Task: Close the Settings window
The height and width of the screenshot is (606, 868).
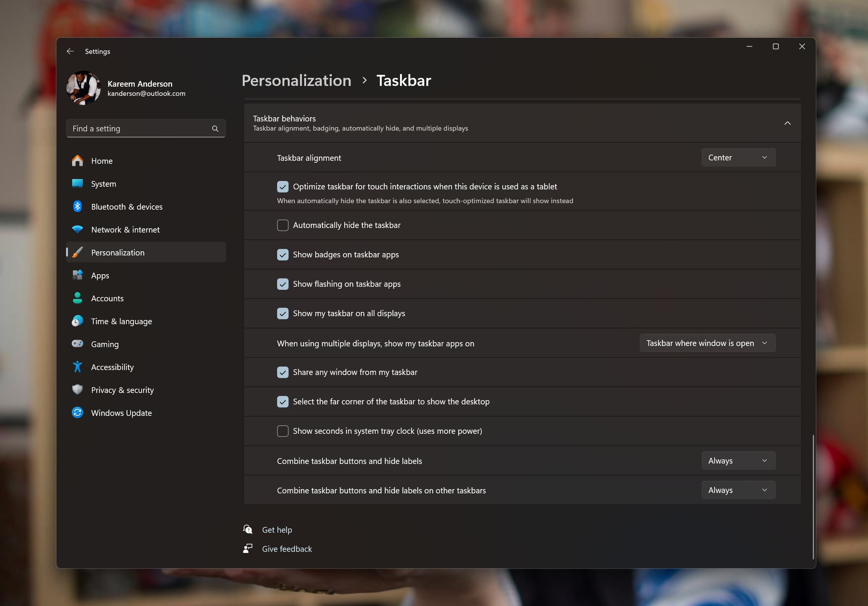Action: pyautogui.click(x=802, y=47)
